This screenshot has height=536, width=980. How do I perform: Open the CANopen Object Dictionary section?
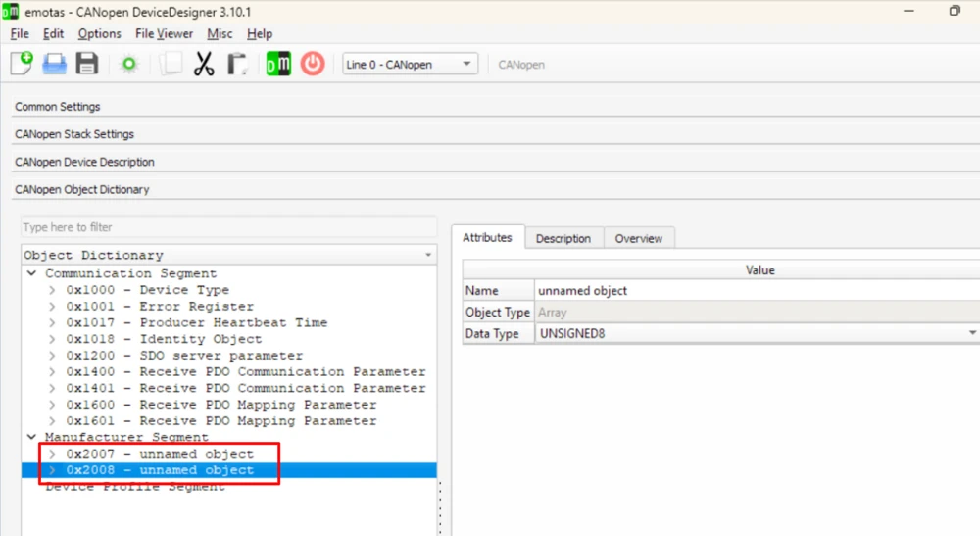(496, 189)
